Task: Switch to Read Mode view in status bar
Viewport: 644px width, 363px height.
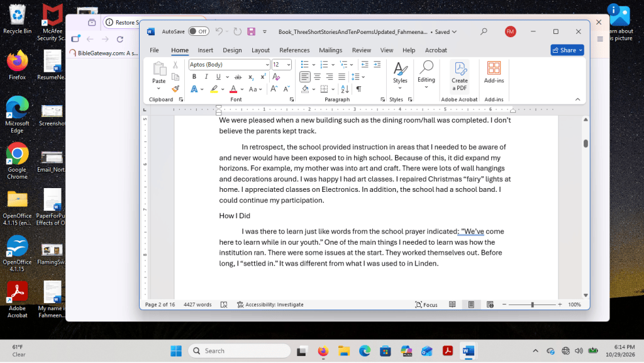Action: tap(452, 304)
